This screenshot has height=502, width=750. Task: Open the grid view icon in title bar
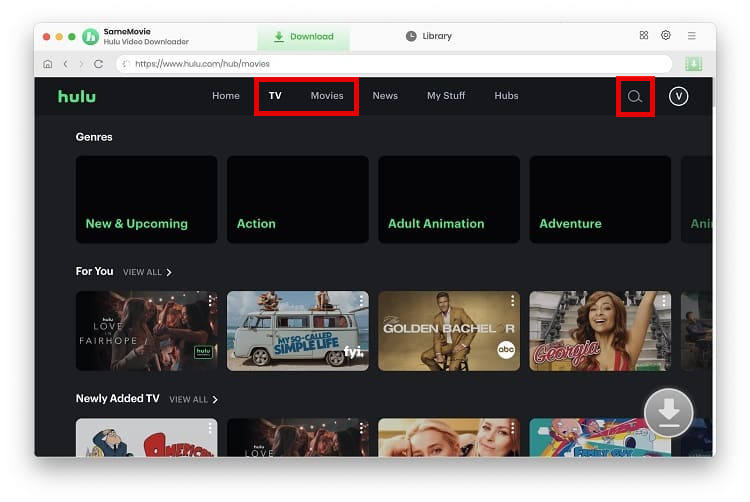click(643, 35)
